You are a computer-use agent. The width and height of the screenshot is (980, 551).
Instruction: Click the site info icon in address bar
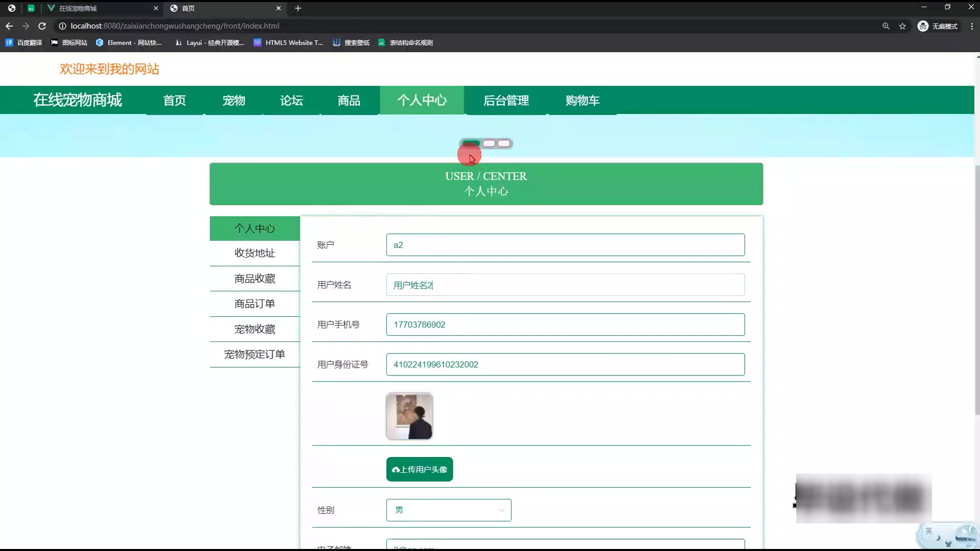(62, 26)
